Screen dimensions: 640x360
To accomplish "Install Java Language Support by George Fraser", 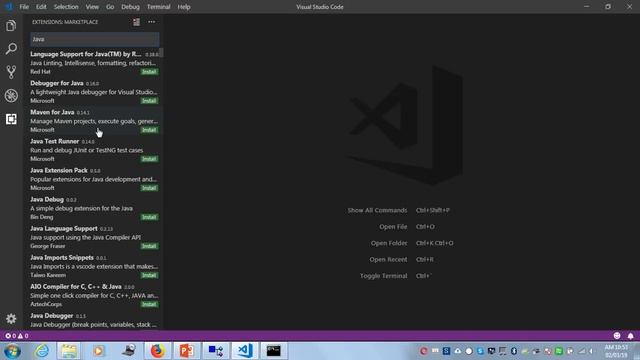I will 149,246.
